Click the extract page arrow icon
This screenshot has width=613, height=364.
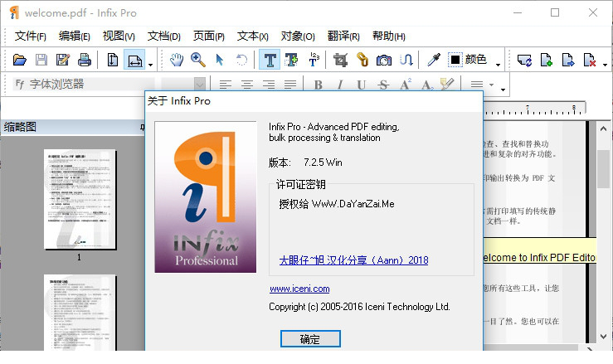tap(567, 60)
